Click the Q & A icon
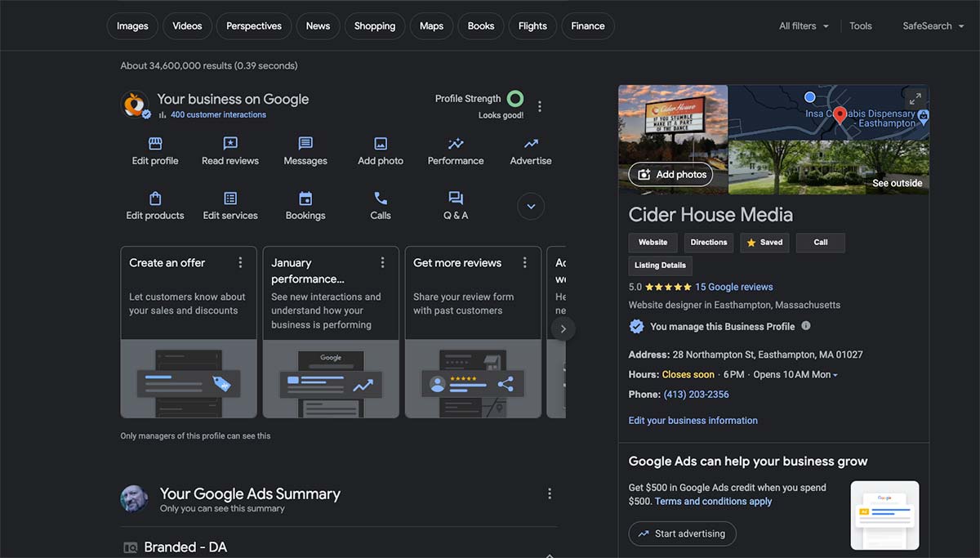 pos(456,199)
